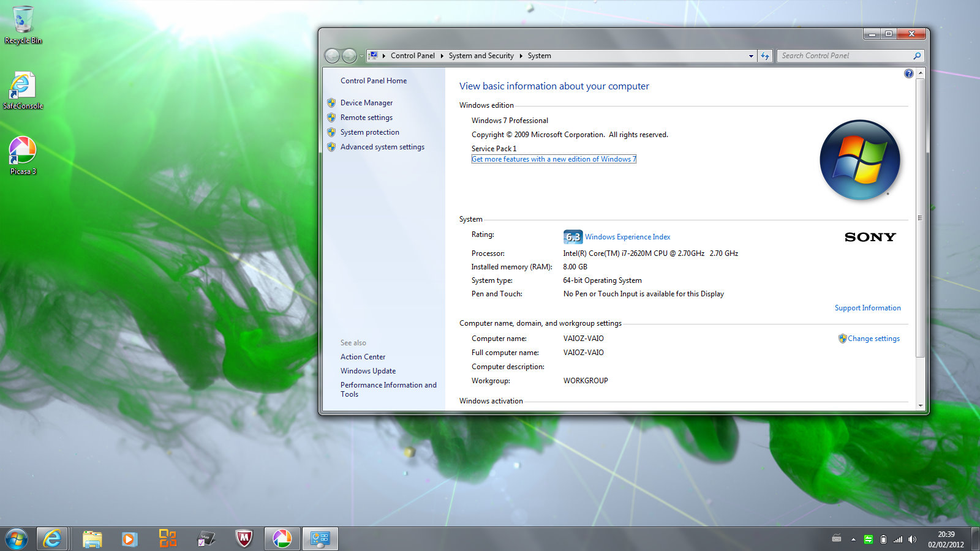Open Advanced system settings
Viewport: 980px width, 551px height.
point(382,147)
